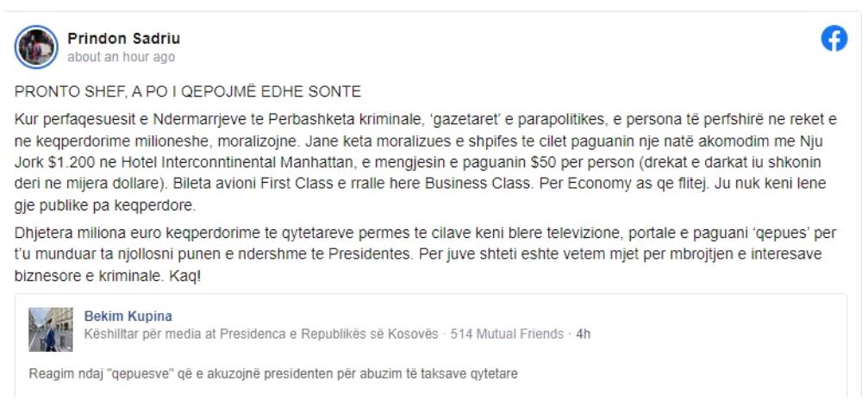Click the Facebook logo icon
868x407 pixels.
pyautogui.click(x=834, y=40)
